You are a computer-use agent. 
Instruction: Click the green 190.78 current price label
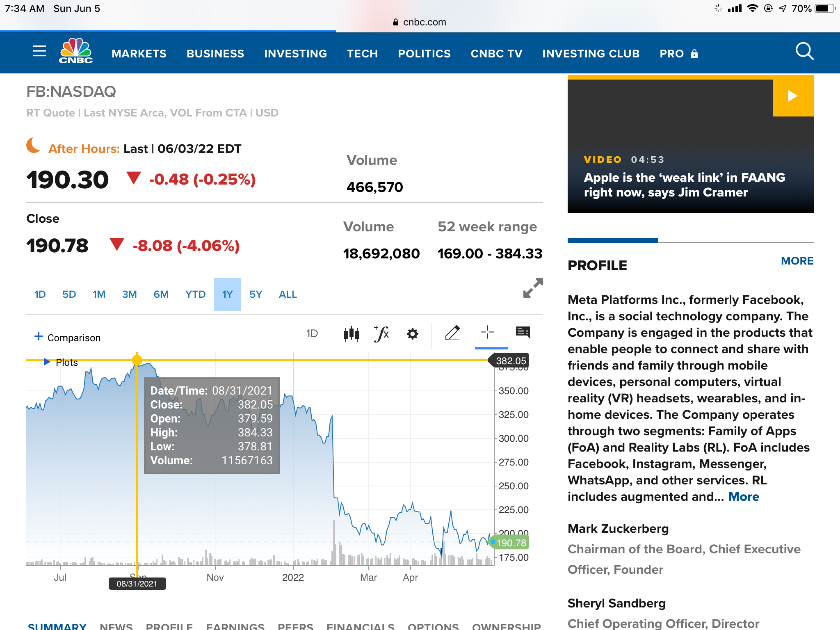click(x=510, y=542)
